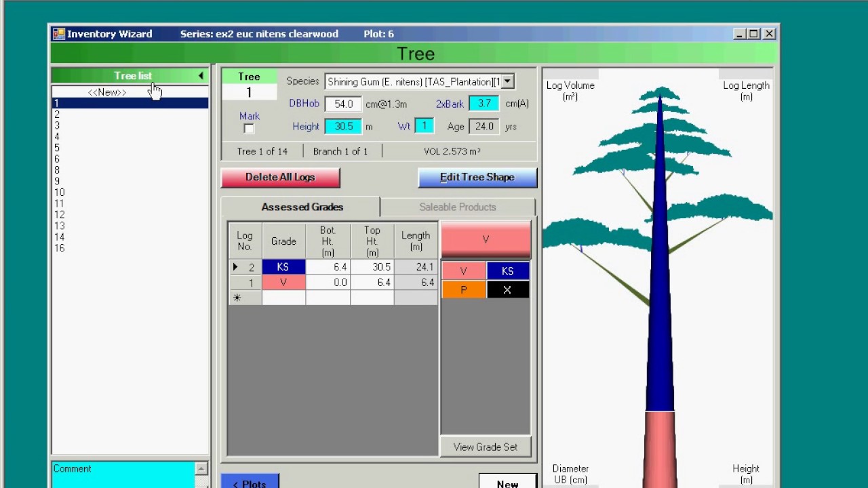Click the Tree number 1 field
This screenshot has width=868, height=488.
(249, 93)
